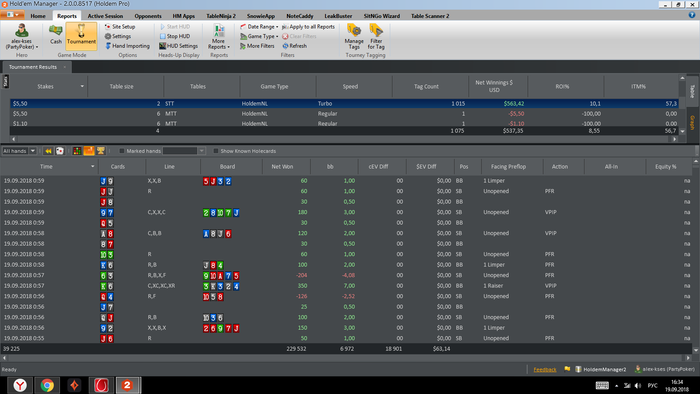Select the Cash game mode icon
The image size is (700, 394).
tap(55, 34)
